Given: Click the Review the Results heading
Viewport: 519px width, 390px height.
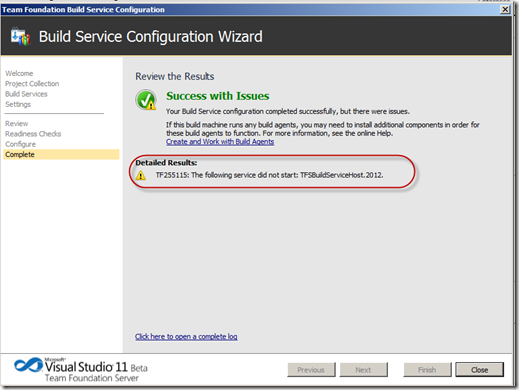Looking at the screenshot, I should click(175, 76).
